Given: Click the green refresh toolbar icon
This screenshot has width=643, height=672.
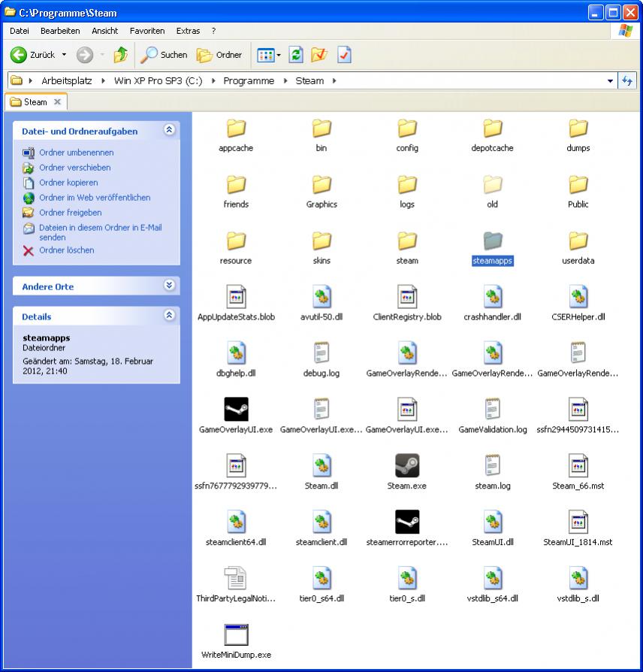Looking at the screenshot, I should click(x=296, y=55).
